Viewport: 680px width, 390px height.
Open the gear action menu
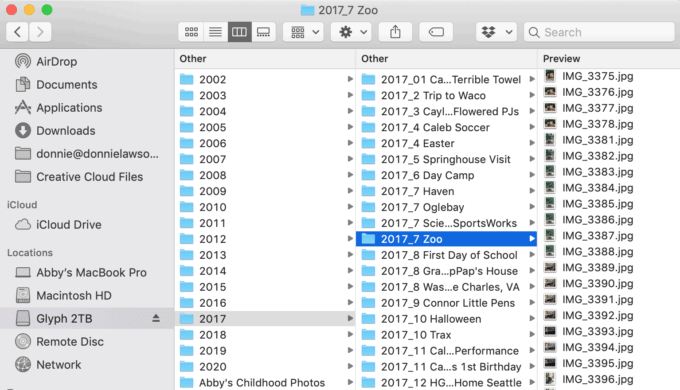tap(351, 32)
